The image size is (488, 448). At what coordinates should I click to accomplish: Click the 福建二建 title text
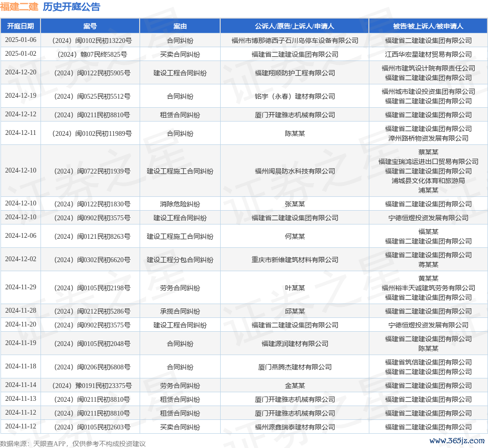(x=19, y=7)
